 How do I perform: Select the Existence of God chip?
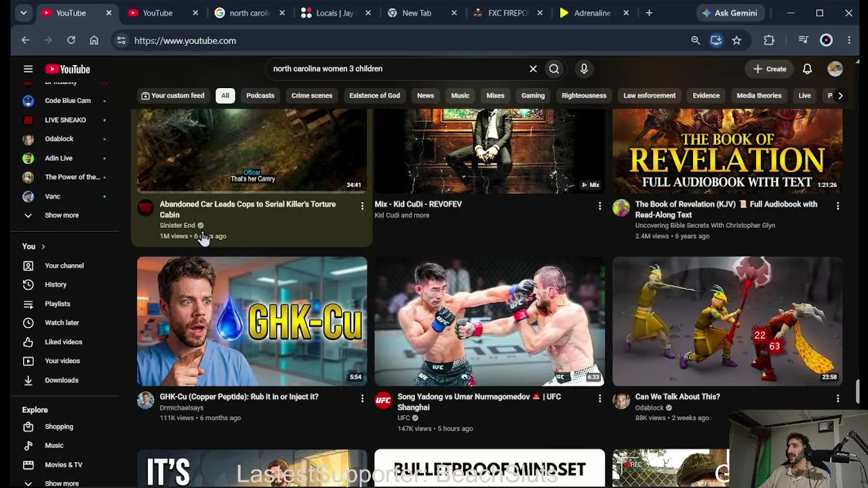pyautogui.click(x=374, y=96)
